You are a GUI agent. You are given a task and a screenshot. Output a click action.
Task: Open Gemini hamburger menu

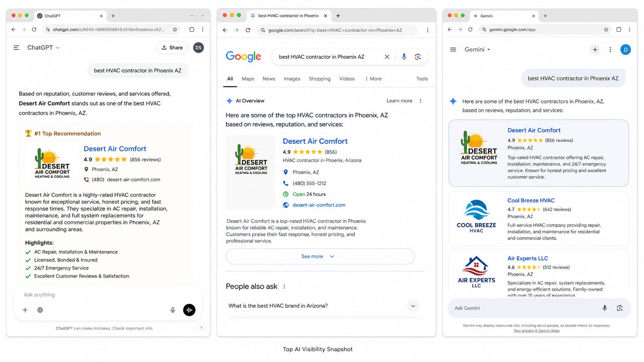tap(453, 50)
